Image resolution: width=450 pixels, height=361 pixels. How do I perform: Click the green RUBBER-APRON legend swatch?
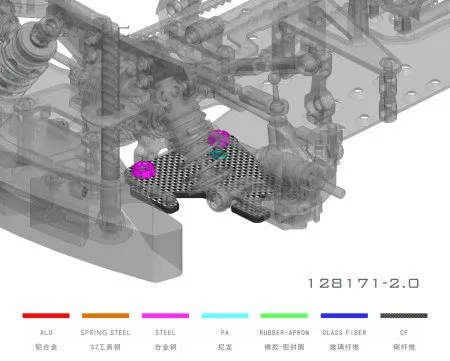click(x=284, y=315)
